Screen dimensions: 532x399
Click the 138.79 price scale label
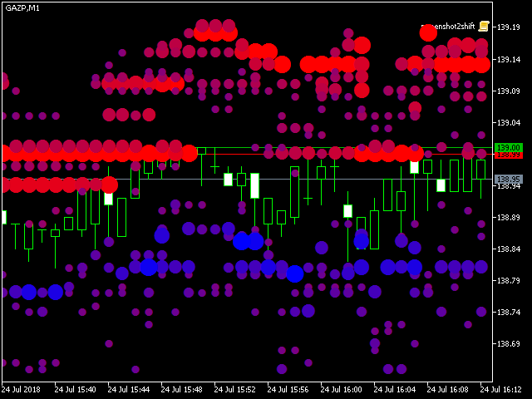click(508, 281)
